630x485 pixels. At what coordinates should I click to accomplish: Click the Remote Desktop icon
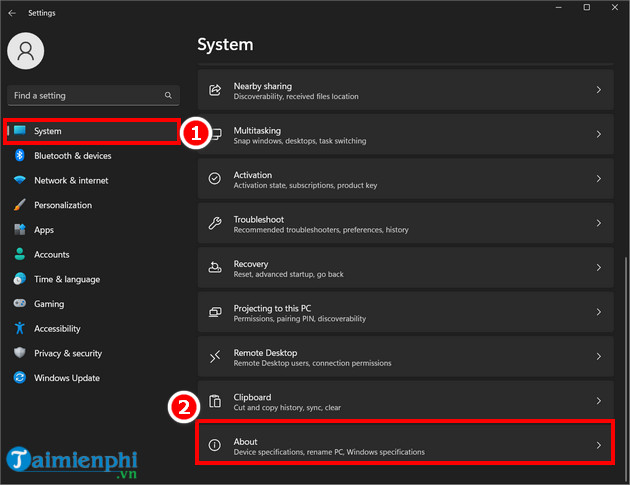(215, 356)
